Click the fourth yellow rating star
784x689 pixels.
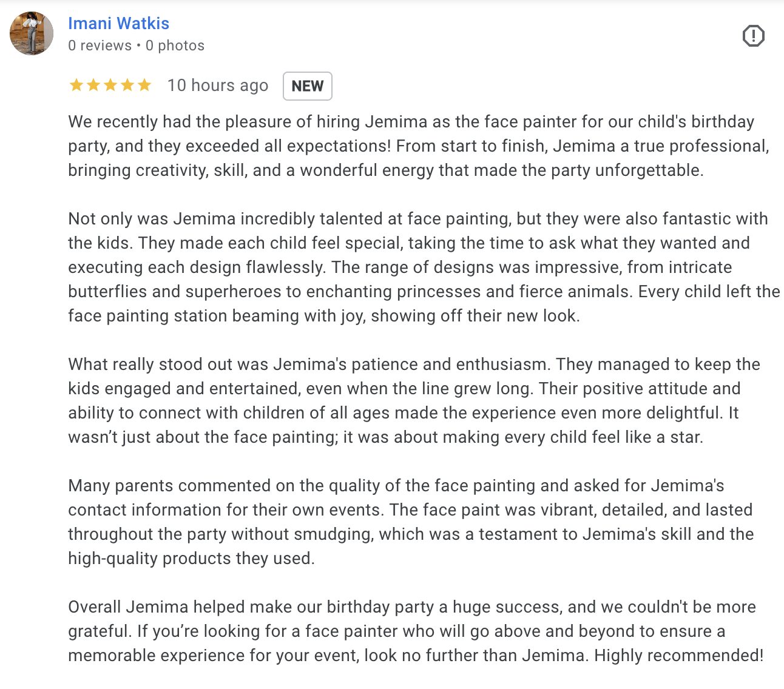point(127,85)
